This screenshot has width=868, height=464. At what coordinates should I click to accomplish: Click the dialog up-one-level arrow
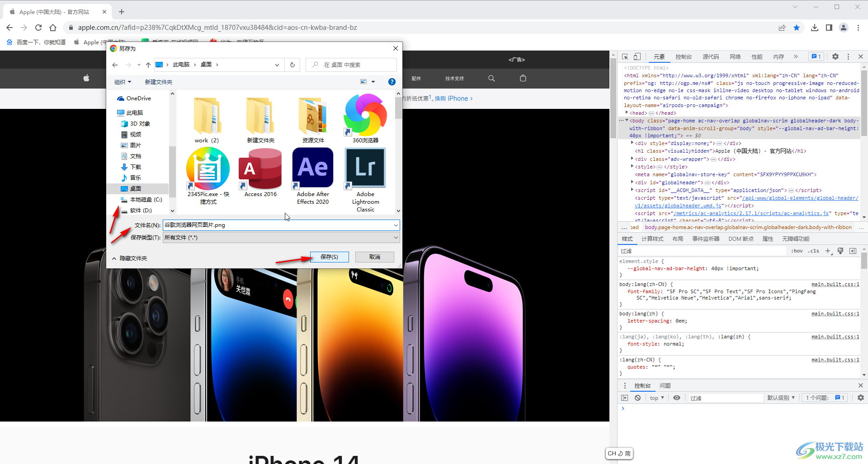(x=148, y=65)
